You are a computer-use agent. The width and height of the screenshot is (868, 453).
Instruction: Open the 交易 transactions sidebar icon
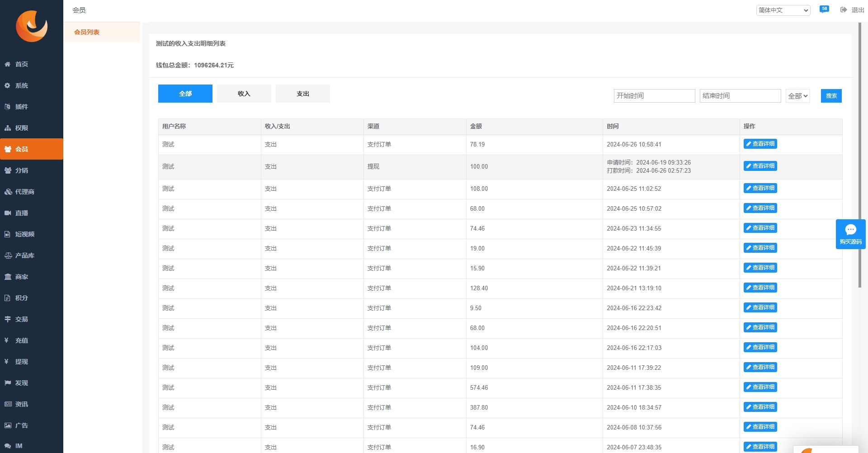(8, 319)
